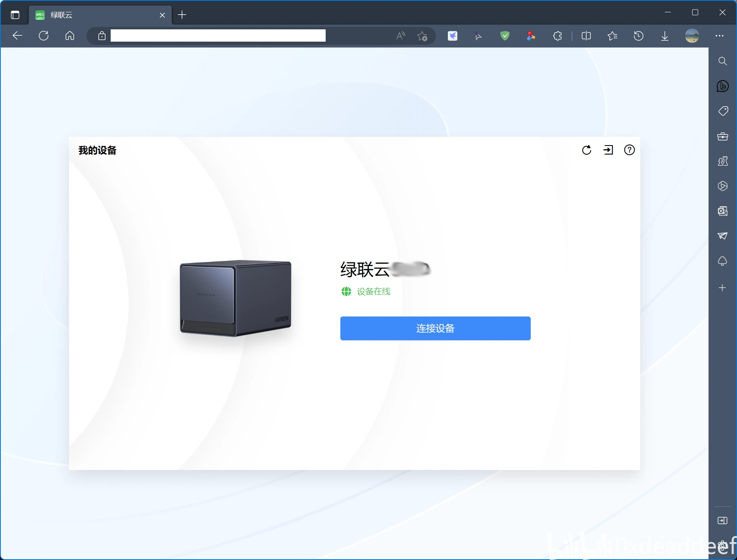Open the cursor arrow extension icon
This screenshot has width=737, height=560.
tap(478, 36)
